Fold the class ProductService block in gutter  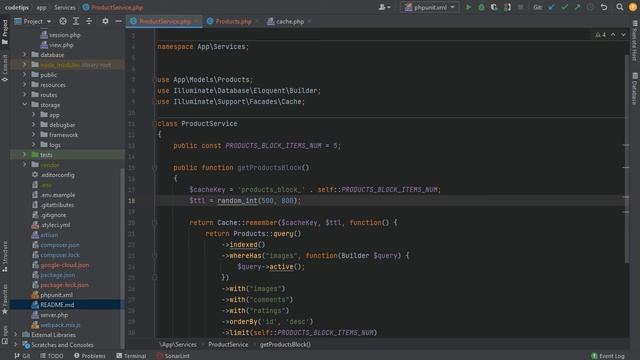(155, 124)
